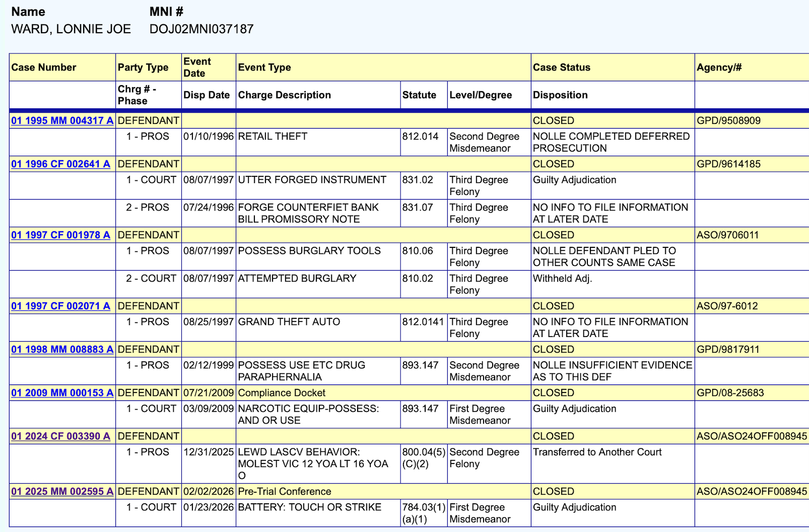
Task: Click event date 07/21/2009
Action: tap(209, 392)
